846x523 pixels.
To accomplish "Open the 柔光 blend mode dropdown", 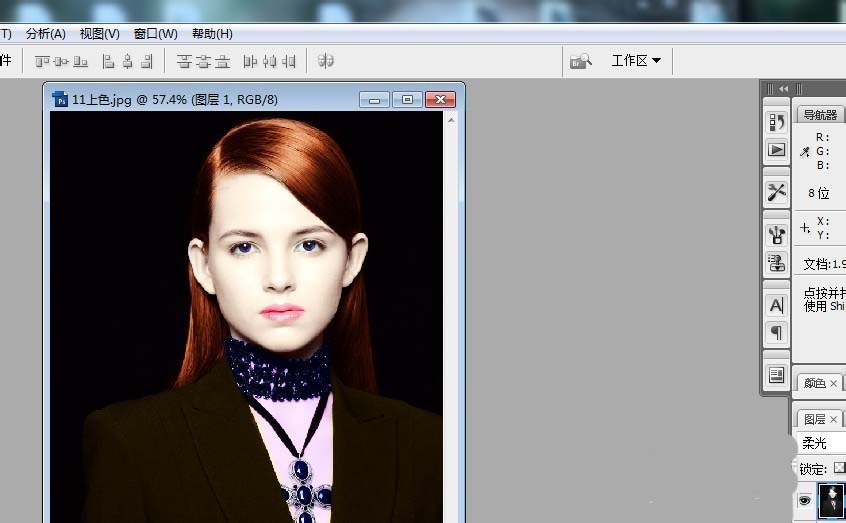I will (821, 443).
